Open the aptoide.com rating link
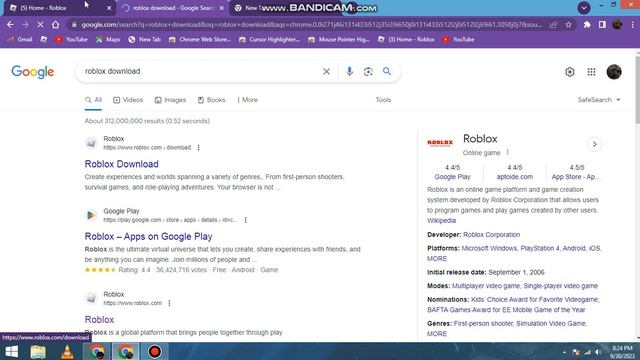 coord(515,177)
